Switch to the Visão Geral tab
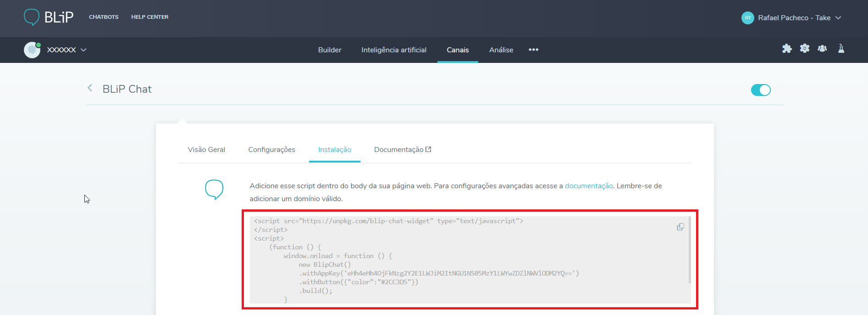 coord(206,150)
